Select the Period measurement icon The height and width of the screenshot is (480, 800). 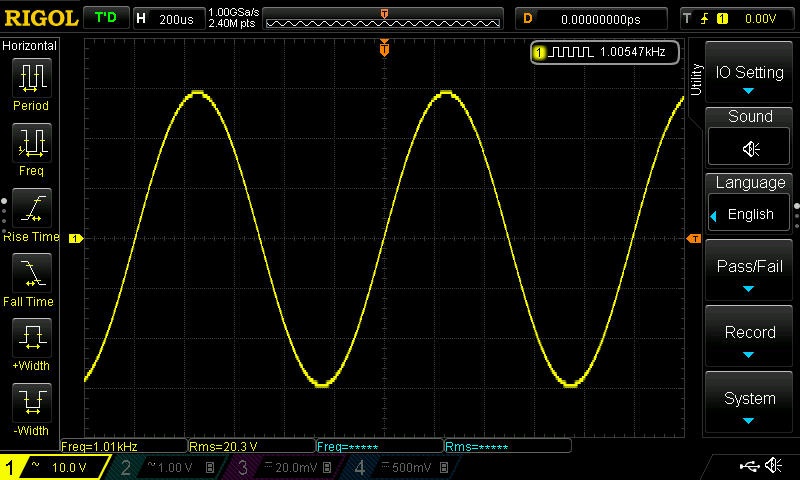point(31,78)
